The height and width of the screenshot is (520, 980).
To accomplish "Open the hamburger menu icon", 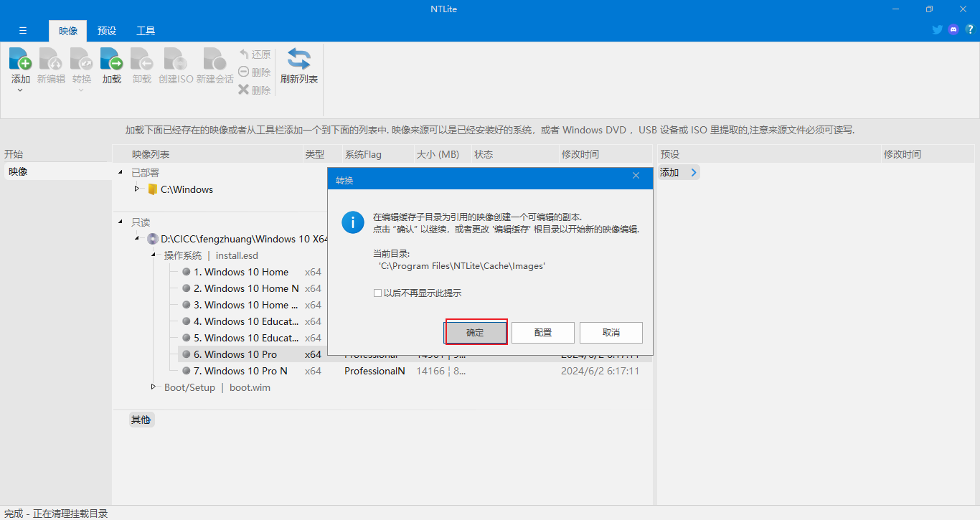I will pos(23,31).
